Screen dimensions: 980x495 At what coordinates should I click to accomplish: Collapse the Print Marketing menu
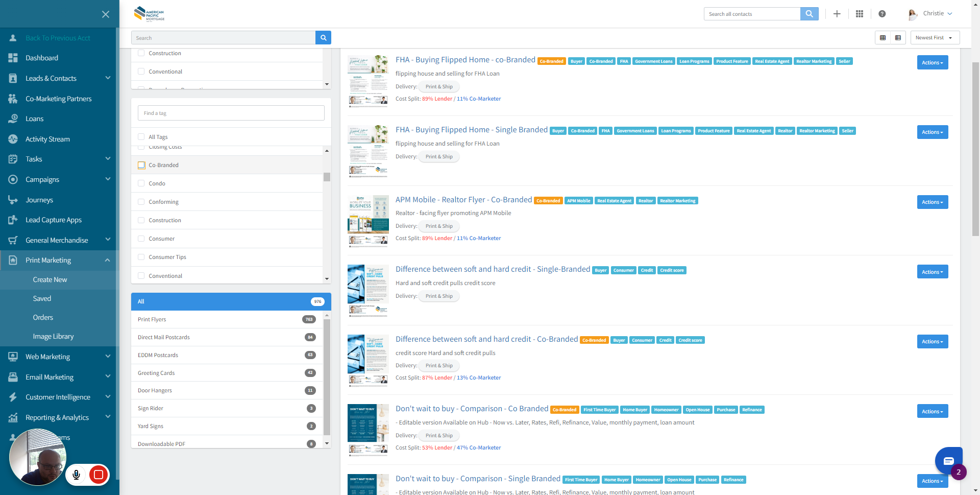108,260
